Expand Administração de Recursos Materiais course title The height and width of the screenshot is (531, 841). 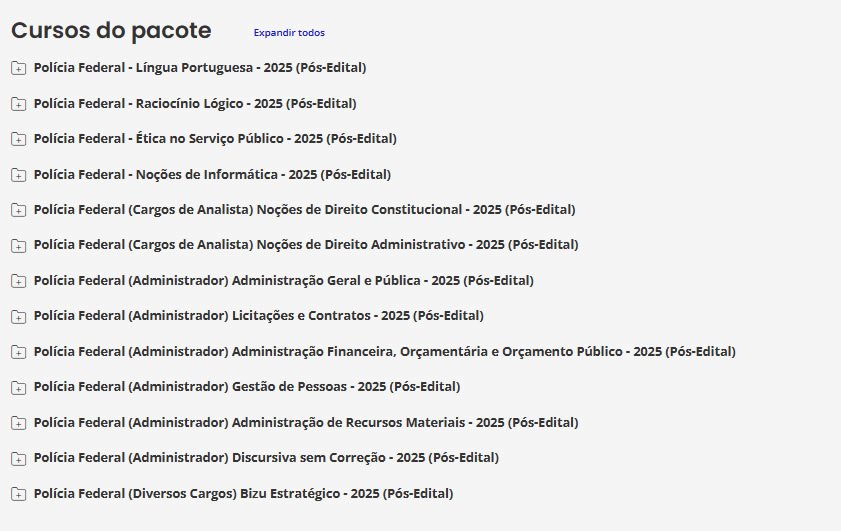tap(305, 423)
